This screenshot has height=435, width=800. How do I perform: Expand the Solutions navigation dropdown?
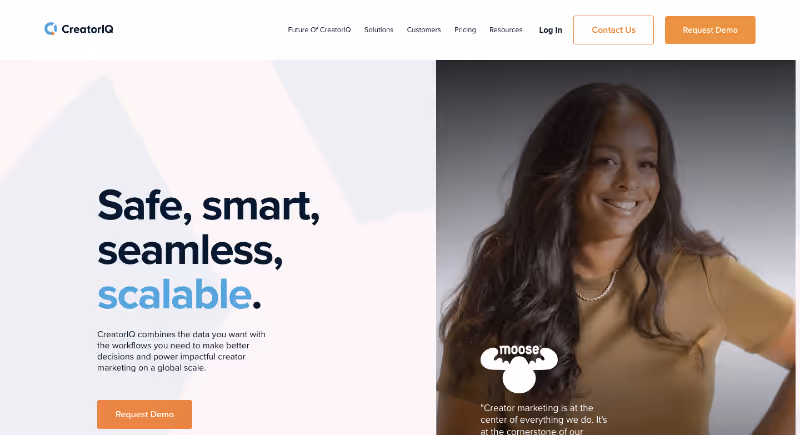pyautogui.click(x=379, y=30)
